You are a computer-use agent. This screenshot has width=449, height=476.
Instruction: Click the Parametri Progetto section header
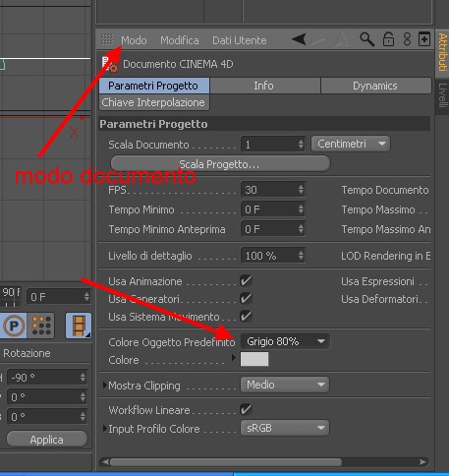(264, 124)
